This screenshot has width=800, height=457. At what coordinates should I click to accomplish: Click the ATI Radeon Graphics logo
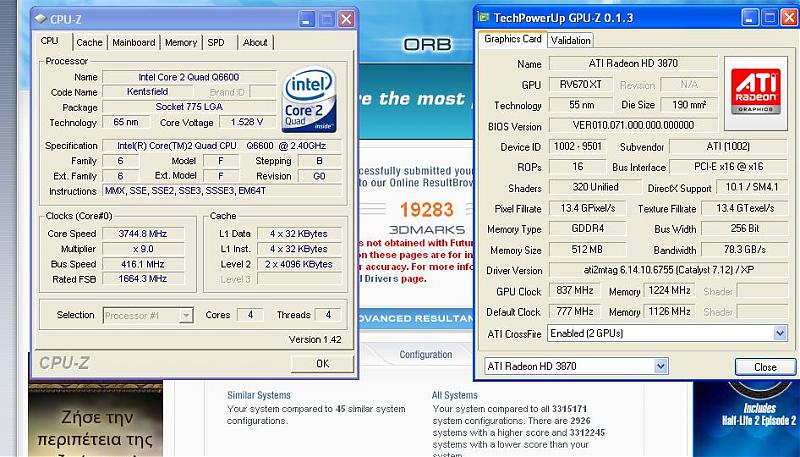(756, 93)
